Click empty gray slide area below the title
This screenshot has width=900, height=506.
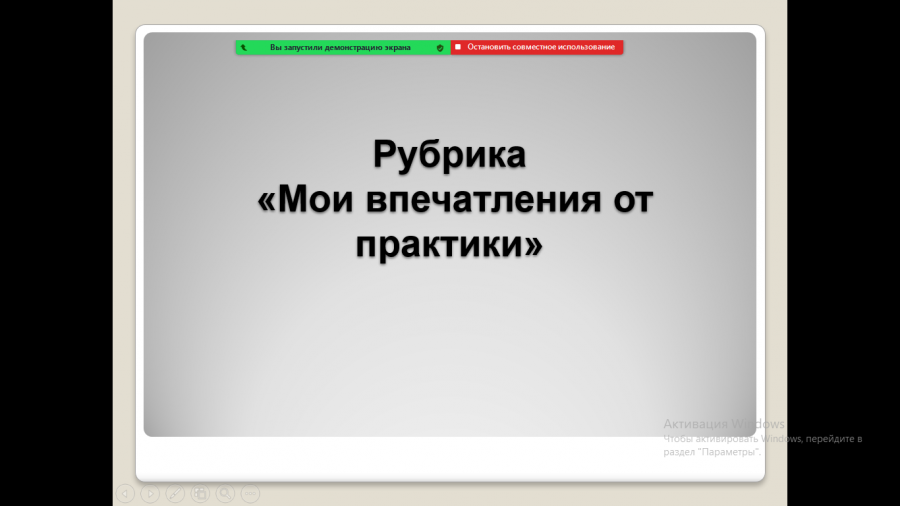[x=449, y=356]
